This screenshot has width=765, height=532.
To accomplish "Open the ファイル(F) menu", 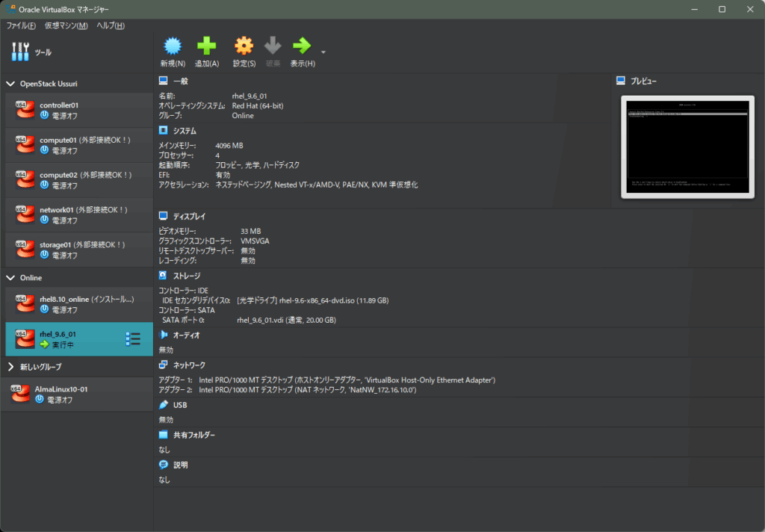I will pos(21,25).
